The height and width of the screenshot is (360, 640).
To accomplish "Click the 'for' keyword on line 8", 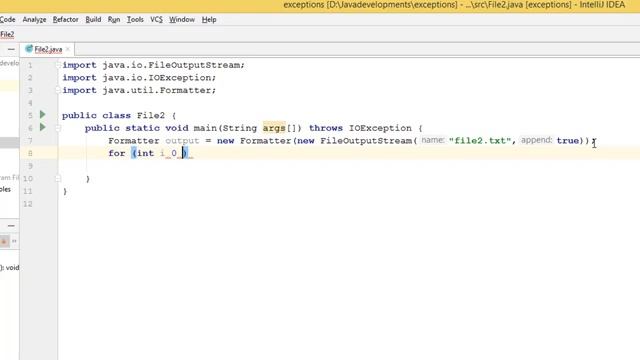I will click(x=117, y=153).
